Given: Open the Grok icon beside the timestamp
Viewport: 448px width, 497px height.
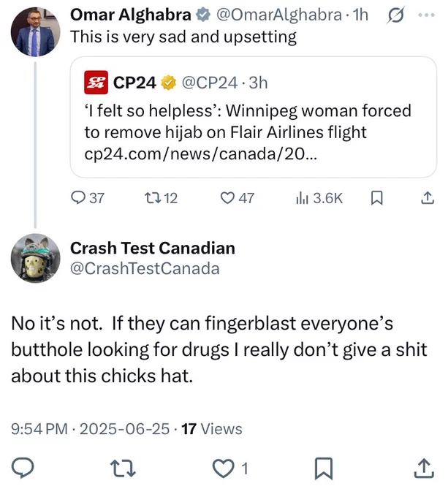Looking at the screenshot, I should pyautogui.click(x=395, y=15).
